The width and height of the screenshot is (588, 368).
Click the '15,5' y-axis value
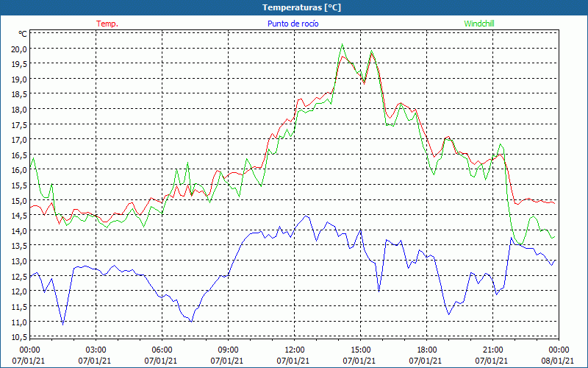click(x=20, y=185)
